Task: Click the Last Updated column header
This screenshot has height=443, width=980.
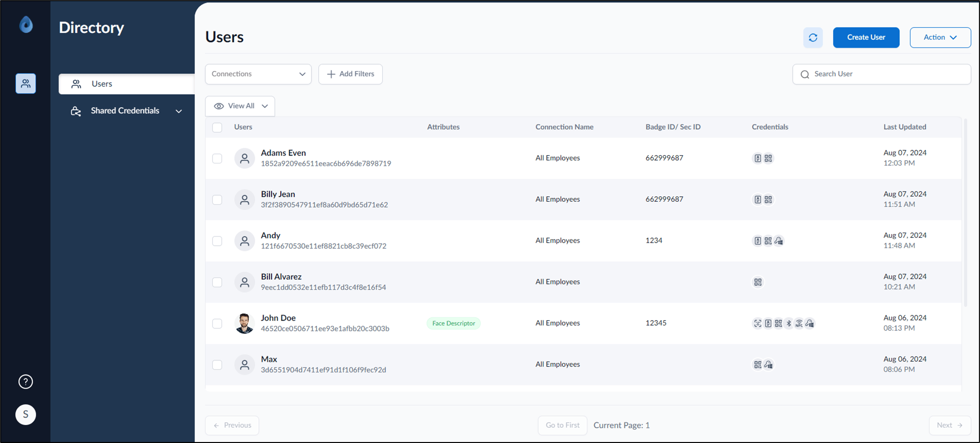Action: 905,127
